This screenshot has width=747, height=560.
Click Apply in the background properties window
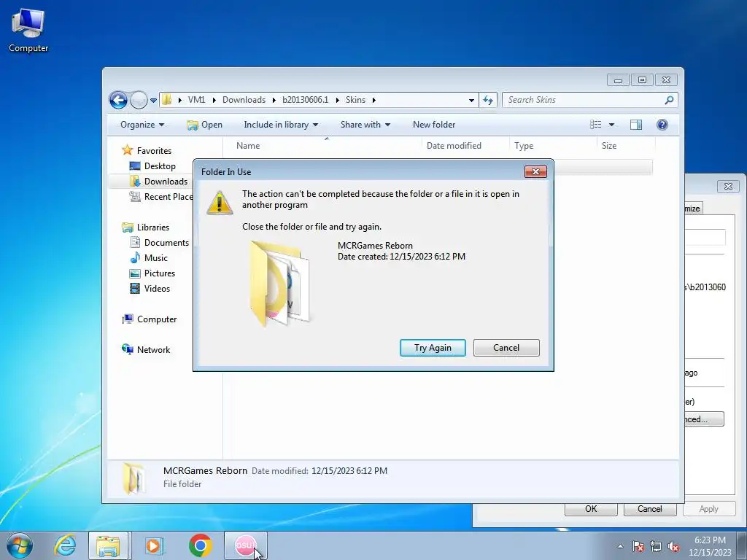(708, 508)
